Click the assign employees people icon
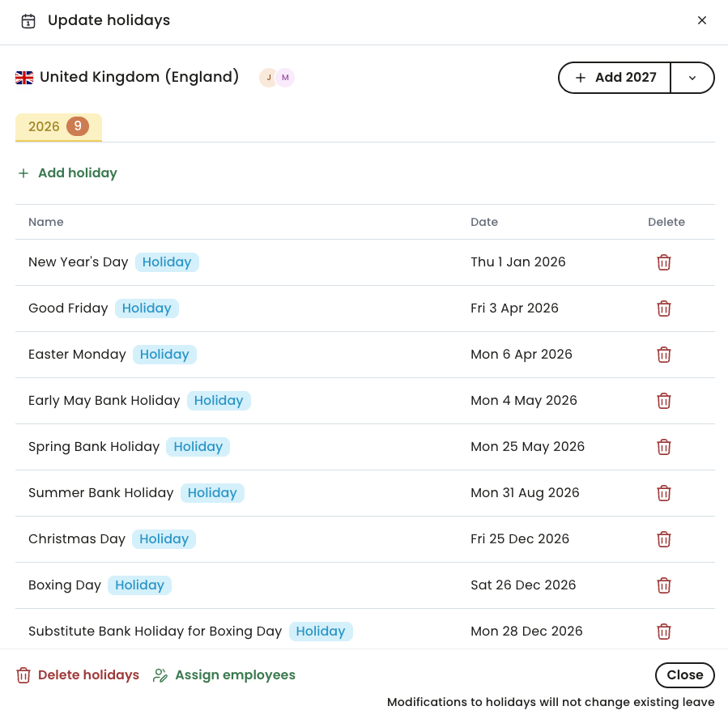The height and width of the screenshot is (719, 728). (x=160, y=675)
